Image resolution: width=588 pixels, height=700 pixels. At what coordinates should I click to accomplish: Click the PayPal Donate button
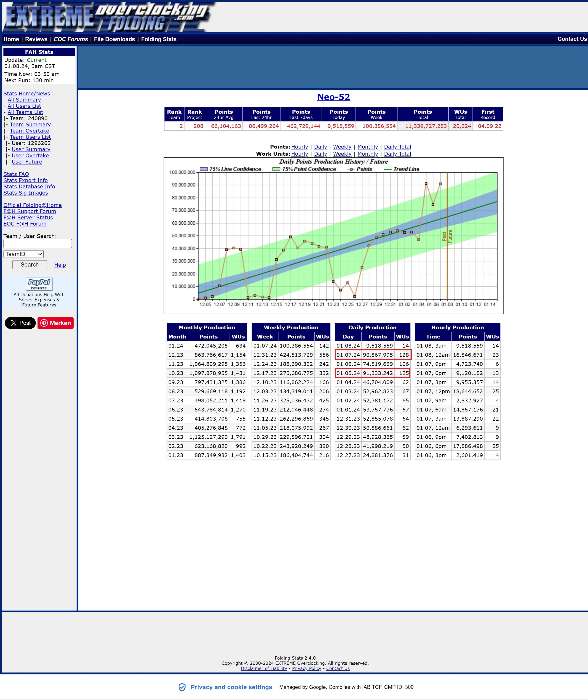pos(39,285)
